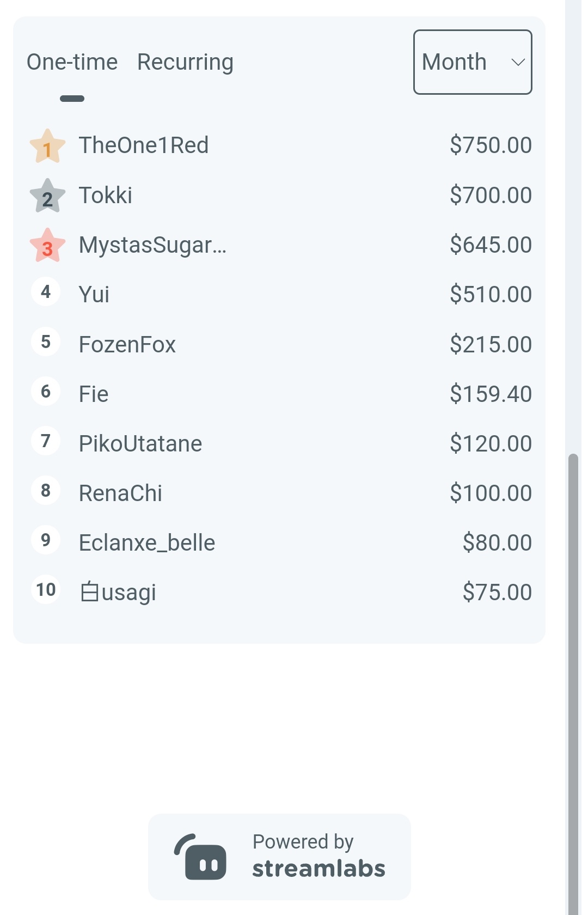This screenshot has height=915, width=588.
Task: Select donor MystasSugar… entry
Action: (x=152, y=245)
